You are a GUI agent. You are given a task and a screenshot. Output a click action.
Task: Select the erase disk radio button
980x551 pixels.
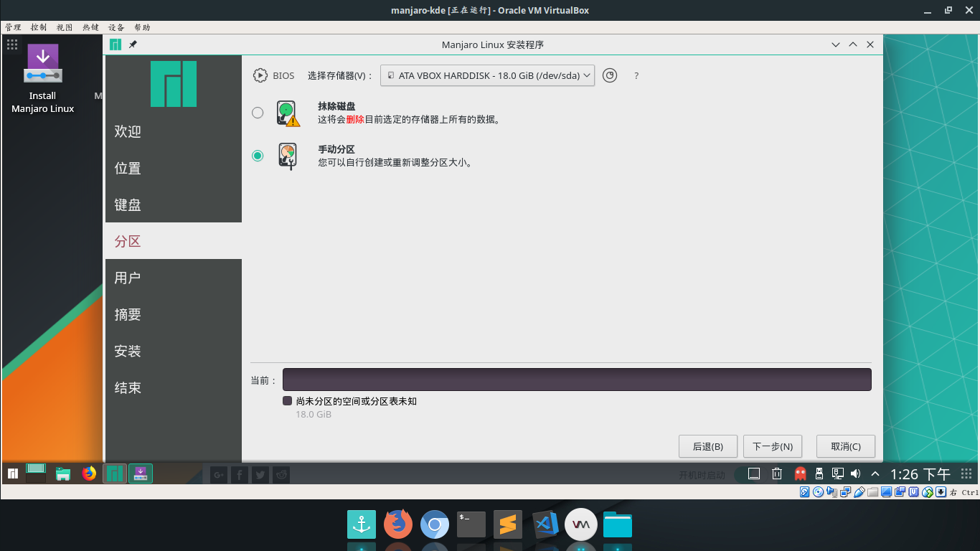pos(258,113)
